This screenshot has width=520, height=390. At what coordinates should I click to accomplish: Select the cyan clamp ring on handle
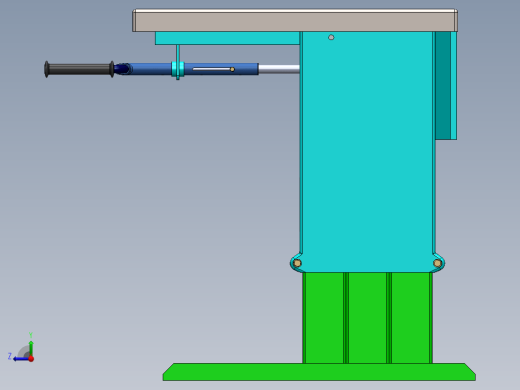coord(178,69)
